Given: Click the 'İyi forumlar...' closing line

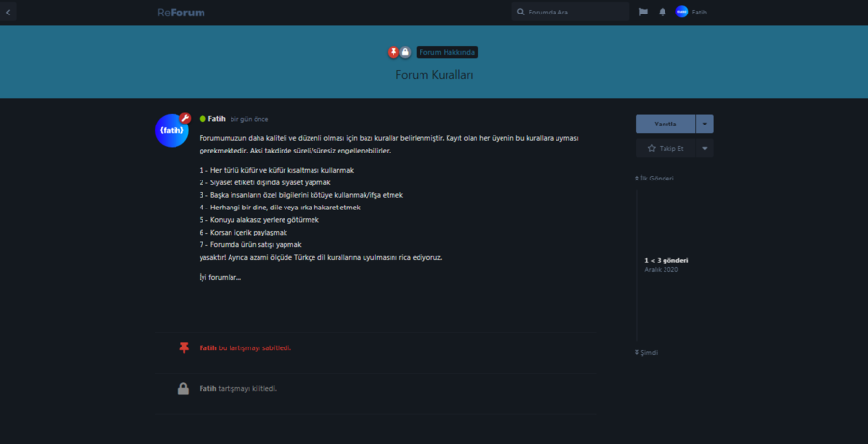Looking at the screenshot, I should 220,278.
